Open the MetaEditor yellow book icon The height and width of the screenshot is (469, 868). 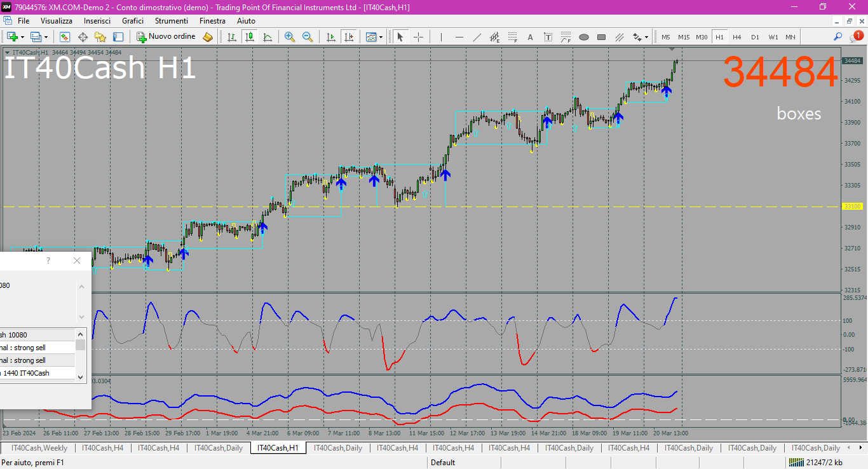[x=208, y=37]
